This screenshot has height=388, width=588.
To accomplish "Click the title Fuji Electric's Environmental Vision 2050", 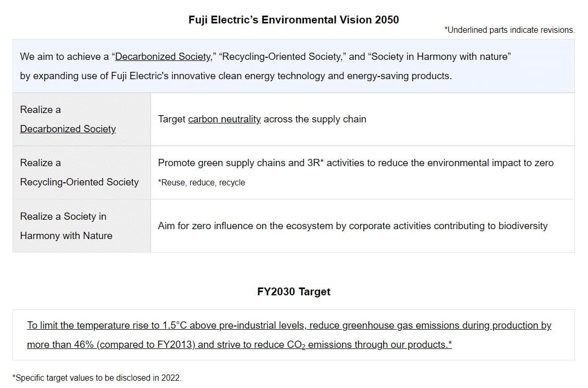I will coord(293,20).
